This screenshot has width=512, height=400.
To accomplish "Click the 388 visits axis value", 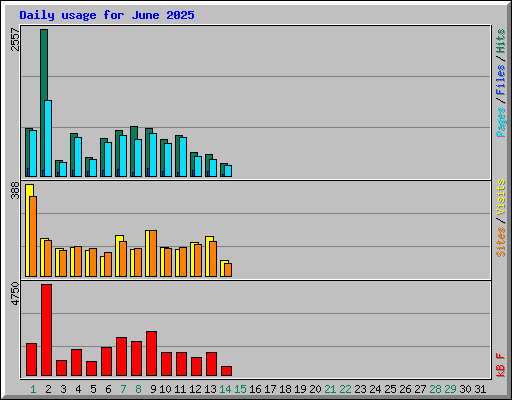I will [15, 191].
